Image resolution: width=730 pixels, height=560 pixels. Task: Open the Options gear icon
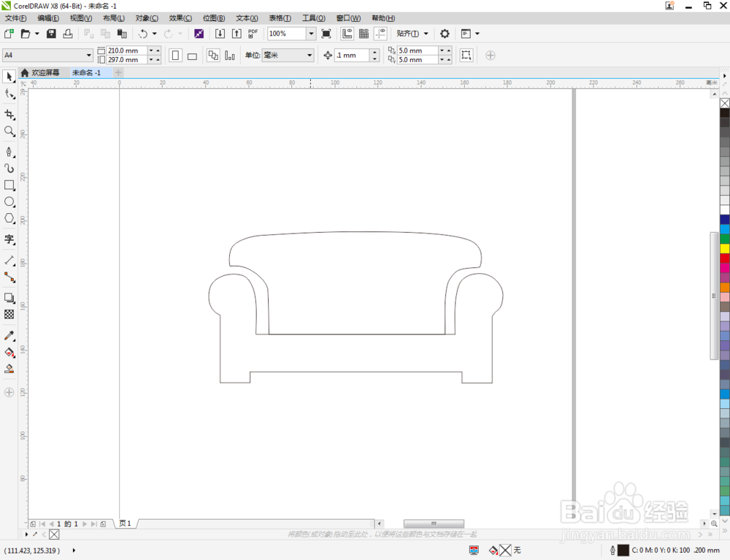(445, 34)
